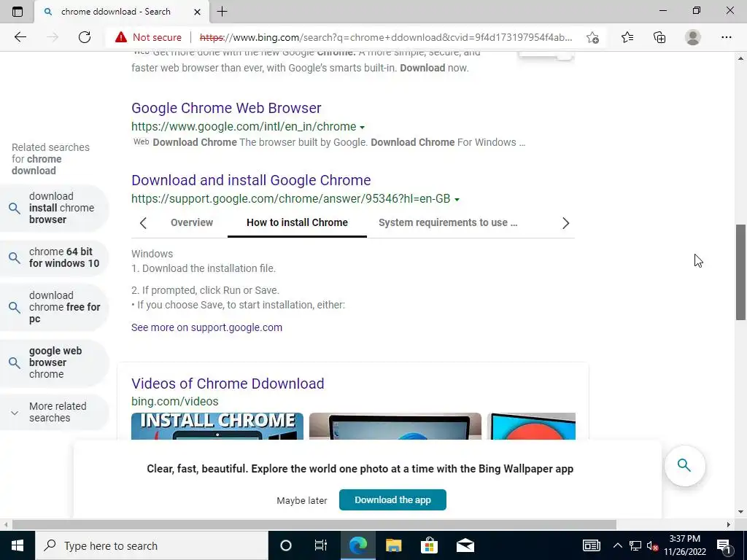The width and height of the screenshot is (747, 560).
Task: Open the tab actions menu icon
Action: pos(18,12)
